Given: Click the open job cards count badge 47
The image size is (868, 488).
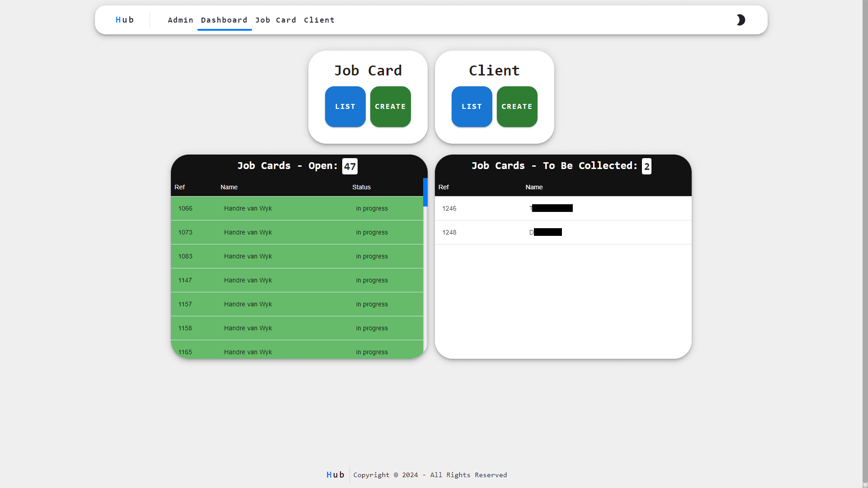Looking at the screenshot, I should point(349,166).
